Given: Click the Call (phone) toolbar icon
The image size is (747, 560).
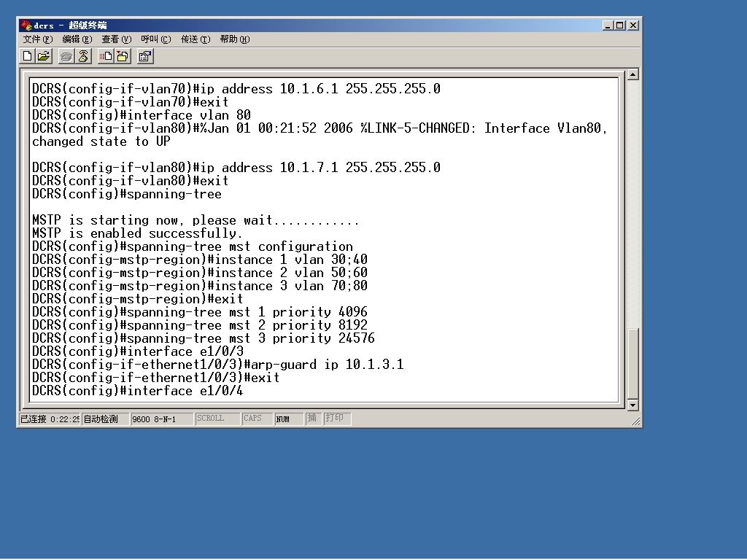Looking at the screenshot, I should click(x=66, y=56).
